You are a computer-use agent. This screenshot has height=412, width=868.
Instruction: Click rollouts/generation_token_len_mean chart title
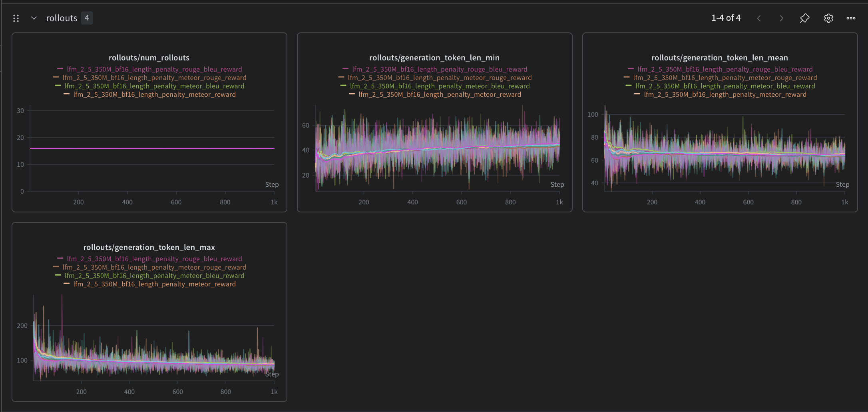[720, 58]
